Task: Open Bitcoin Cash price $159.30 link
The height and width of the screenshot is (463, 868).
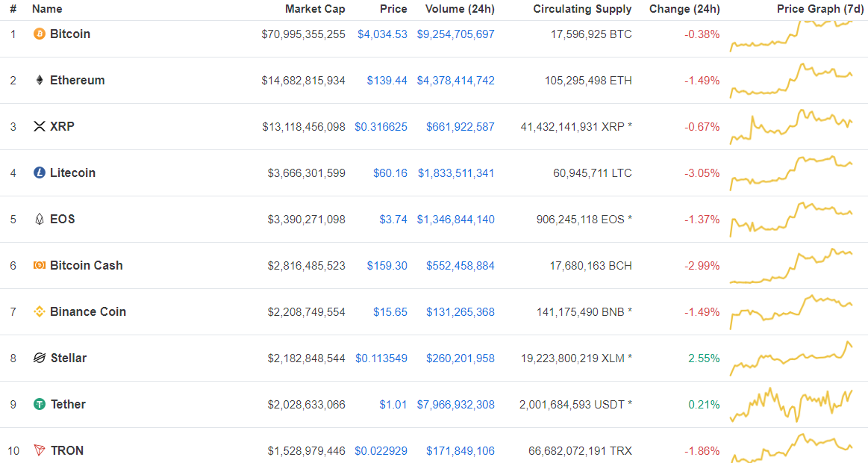Action: coord(387,266)
